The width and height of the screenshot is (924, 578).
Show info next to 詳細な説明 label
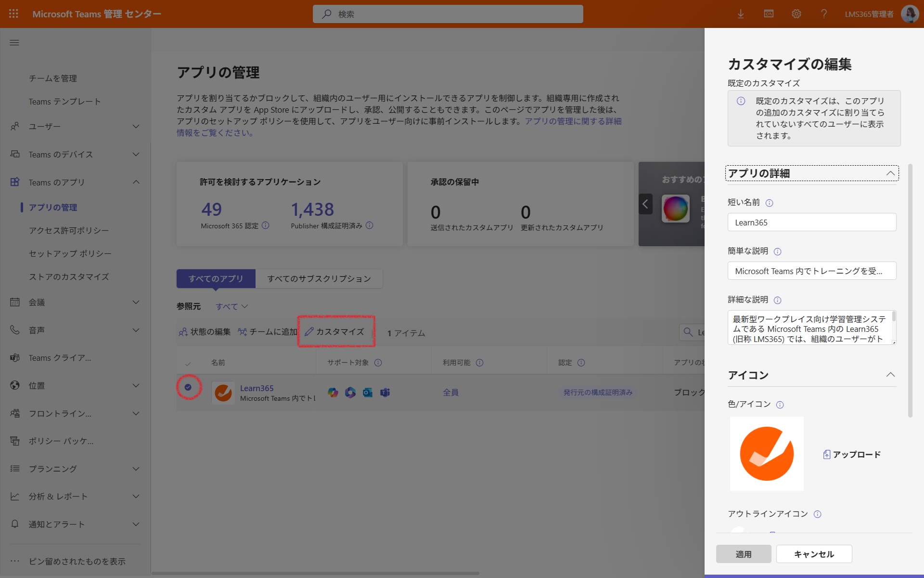(x=778, y=300)
